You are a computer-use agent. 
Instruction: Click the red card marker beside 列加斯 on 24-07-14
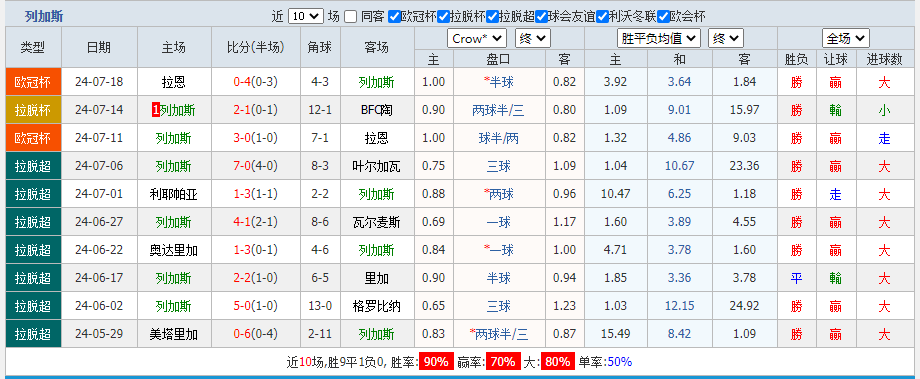tap(155, 110)
